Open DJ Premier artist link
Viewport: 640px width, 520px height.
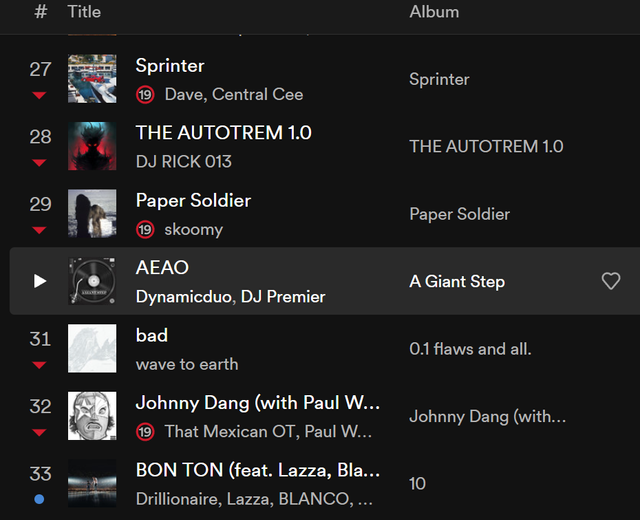pyautogui.click(x=283, y=296)
